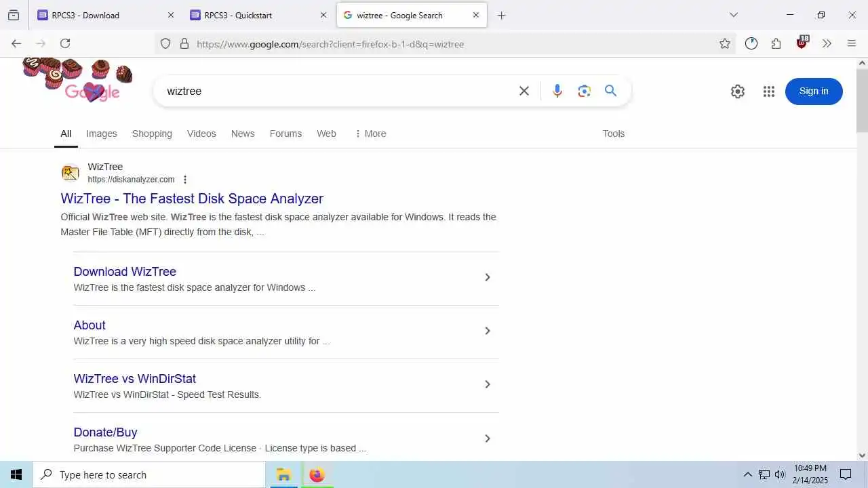Image resolution: width=868 pixels, height=488 pixels.
Task: Open the Google apps grid
Action: click(768, 91)
